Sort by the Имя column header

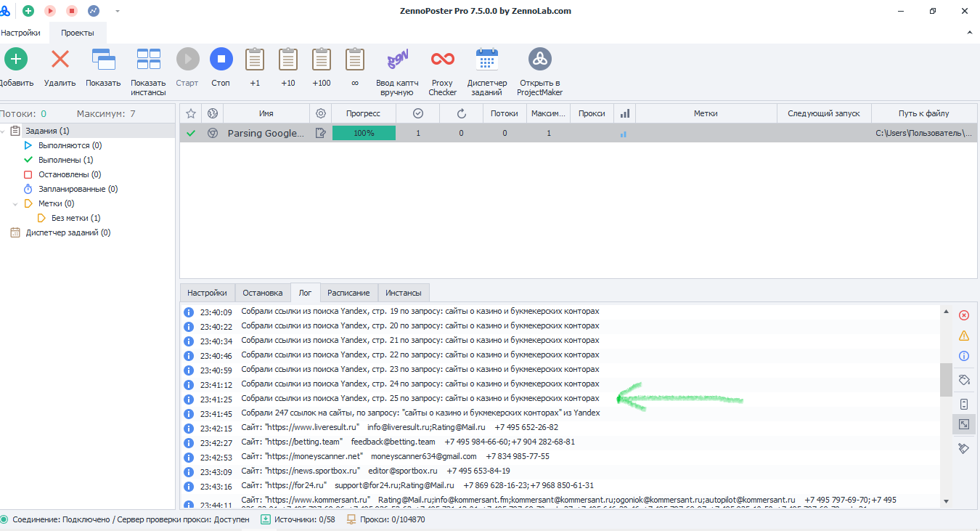[266, 113]
